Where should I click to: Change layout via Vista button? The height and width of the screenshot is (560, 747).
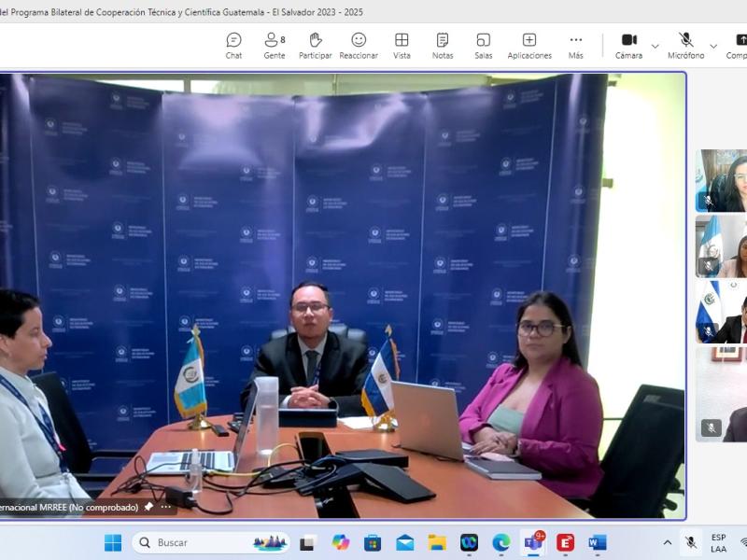click(x=402, y=45)
